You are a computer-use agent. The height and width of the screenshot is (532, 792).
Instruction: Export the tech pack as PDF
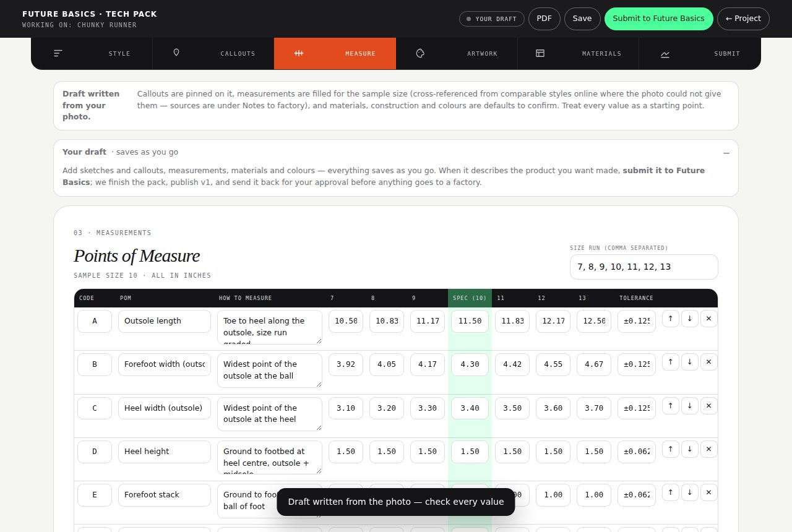pyautogui.click(x=544, y=19)
